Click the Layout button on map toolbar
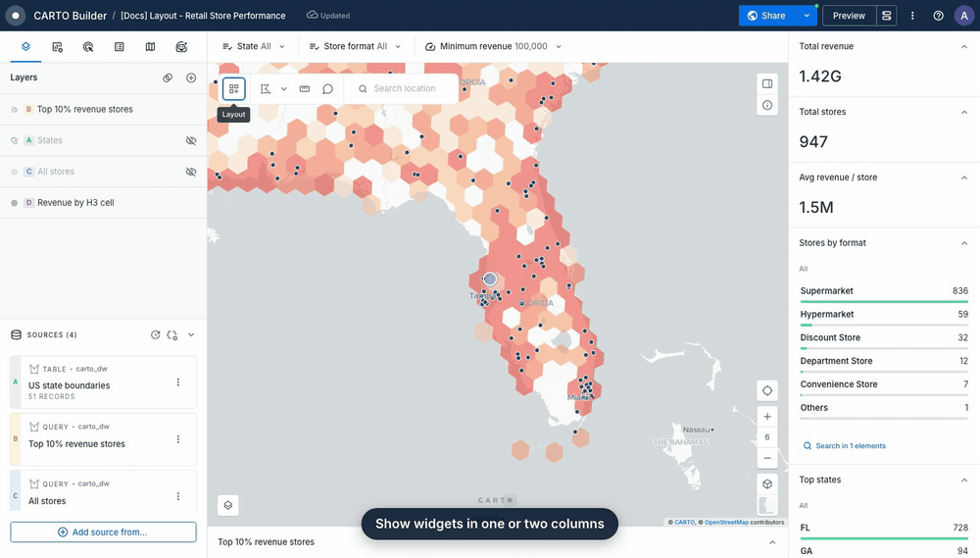 click(234, 89)
